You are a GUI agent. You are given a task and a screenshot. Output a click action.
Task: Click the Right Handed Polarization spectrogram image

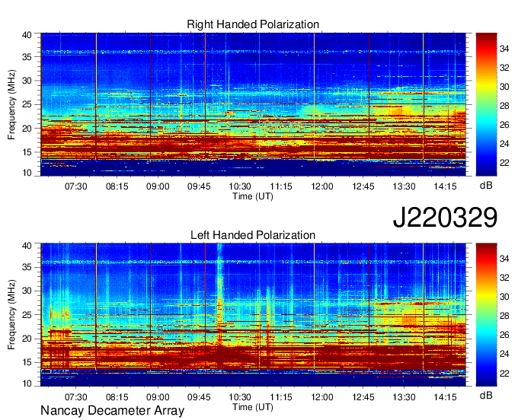(253, 104)
